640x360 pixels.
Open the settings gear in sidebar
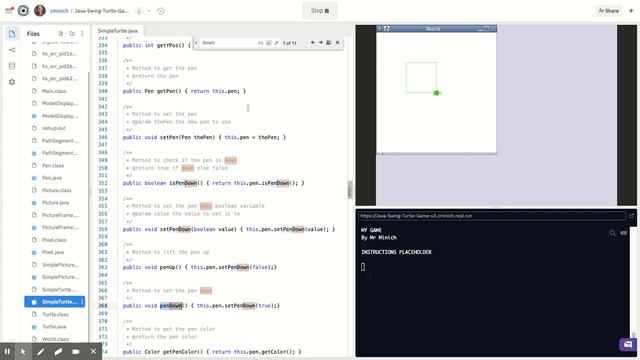click(x=12, y=82)
